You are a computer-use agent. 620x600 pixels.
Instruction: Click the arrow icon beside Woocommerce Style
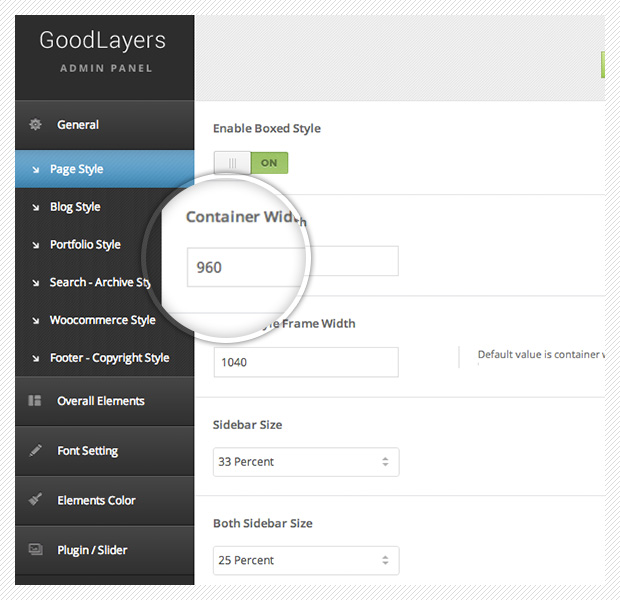36,321
